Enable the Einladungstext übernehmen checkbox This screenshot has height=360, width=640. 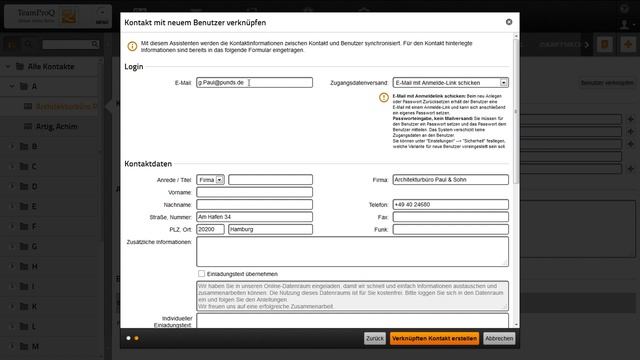pyautogui.click(x=201, y=273)
